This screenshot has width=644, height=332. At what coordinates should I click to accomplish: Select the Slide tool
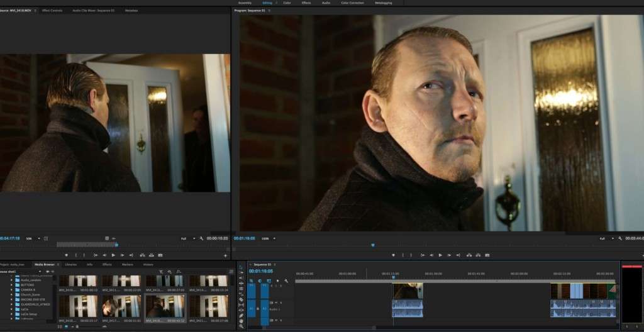point(241,310)
